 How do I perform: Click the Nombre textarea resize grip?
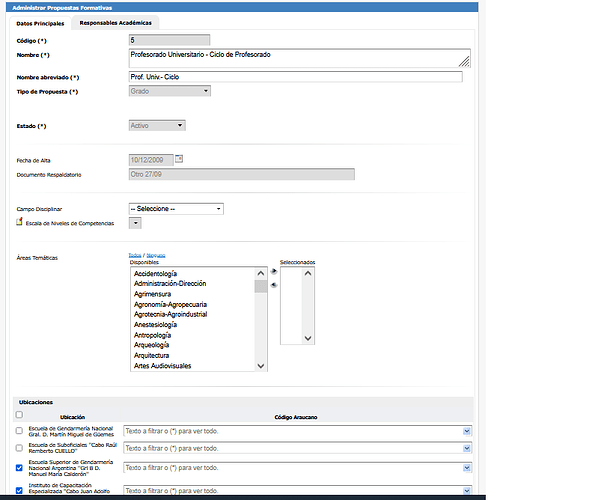click(x=464, y=61)
